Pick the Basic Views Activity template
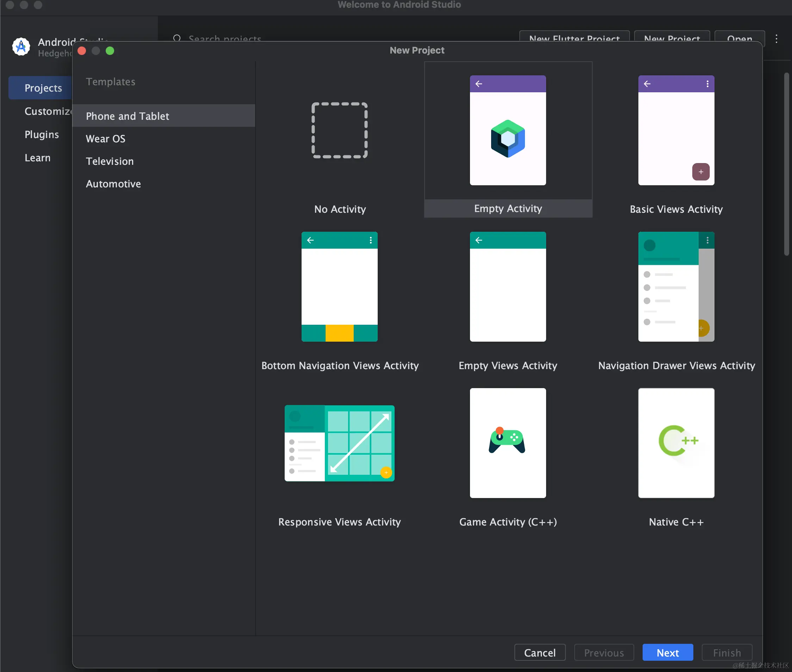792x672 pixels. point(676,130)
